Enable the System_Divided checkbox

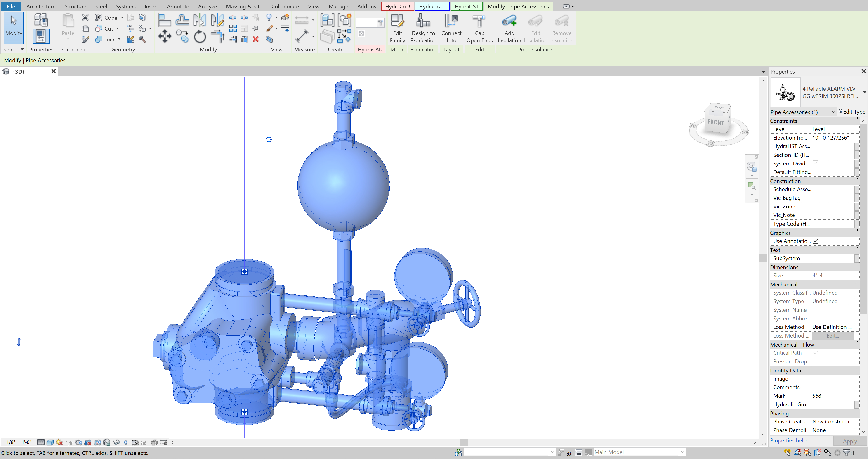click(816, 163)
